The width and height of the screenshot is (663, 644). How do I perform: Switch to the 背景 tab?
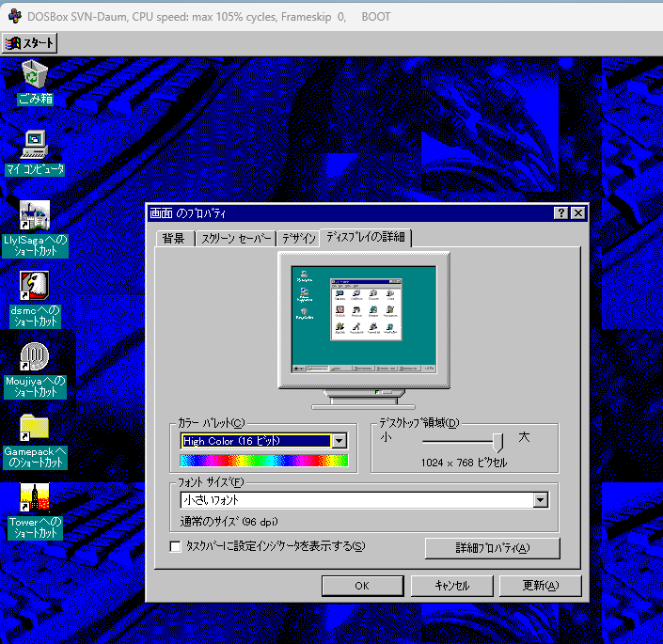174,239
